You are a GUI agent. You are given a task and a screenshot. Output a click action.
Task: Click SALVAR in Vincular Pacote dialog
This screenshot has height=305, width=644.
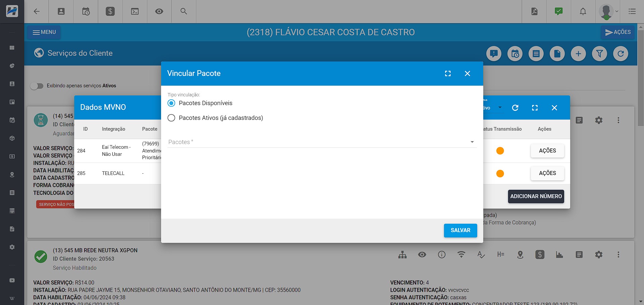460,230
